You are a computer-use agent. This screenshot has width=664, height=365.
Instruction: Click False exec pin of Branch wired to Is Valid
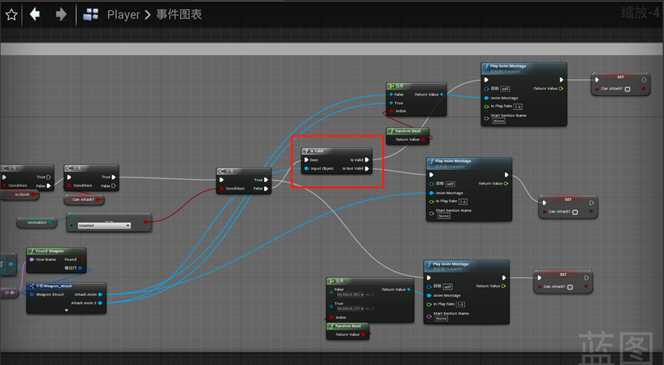tap(266, 188)
